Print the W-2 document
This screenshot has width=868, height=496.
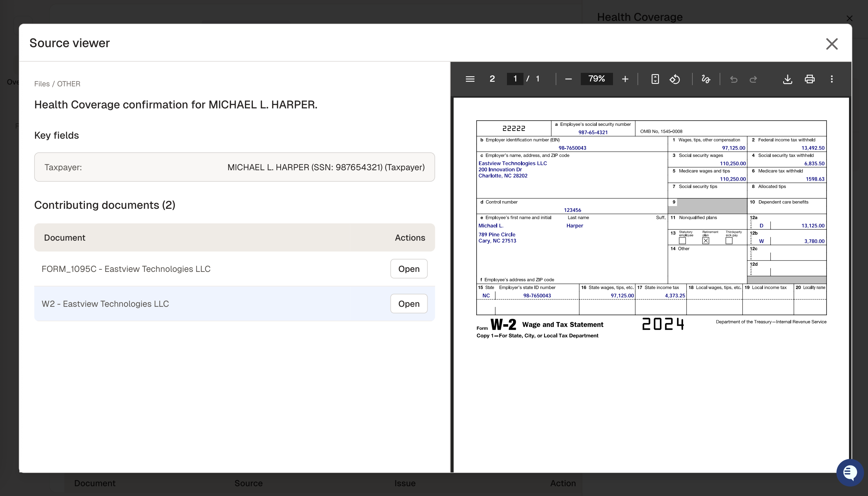pyautogui.click(x=809, y=79)
